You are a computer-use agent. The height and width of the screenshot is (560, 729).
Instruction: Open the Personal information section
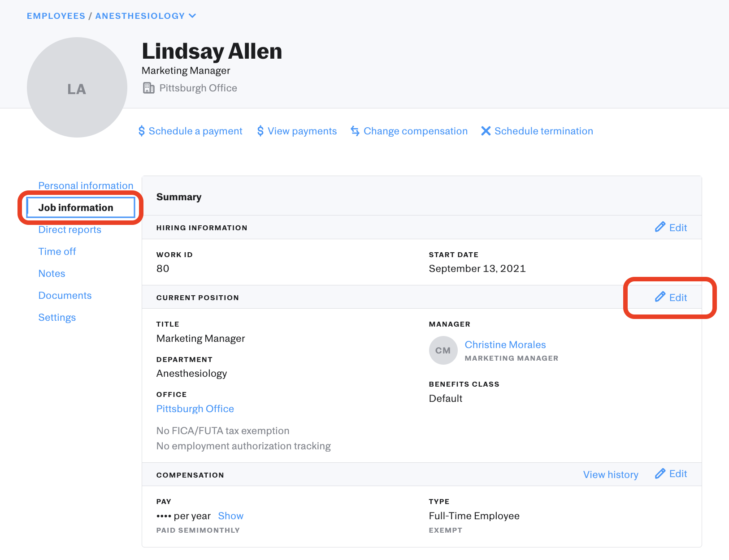(x=86, y=185)
